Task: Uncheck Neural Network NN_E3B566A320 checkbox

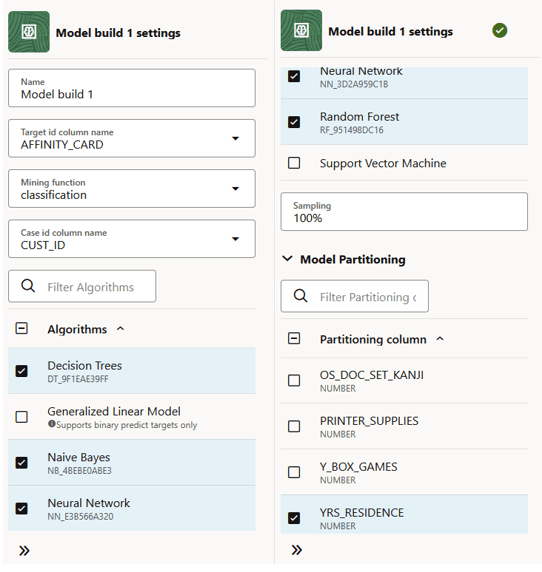Action: (x=22, y=509)
